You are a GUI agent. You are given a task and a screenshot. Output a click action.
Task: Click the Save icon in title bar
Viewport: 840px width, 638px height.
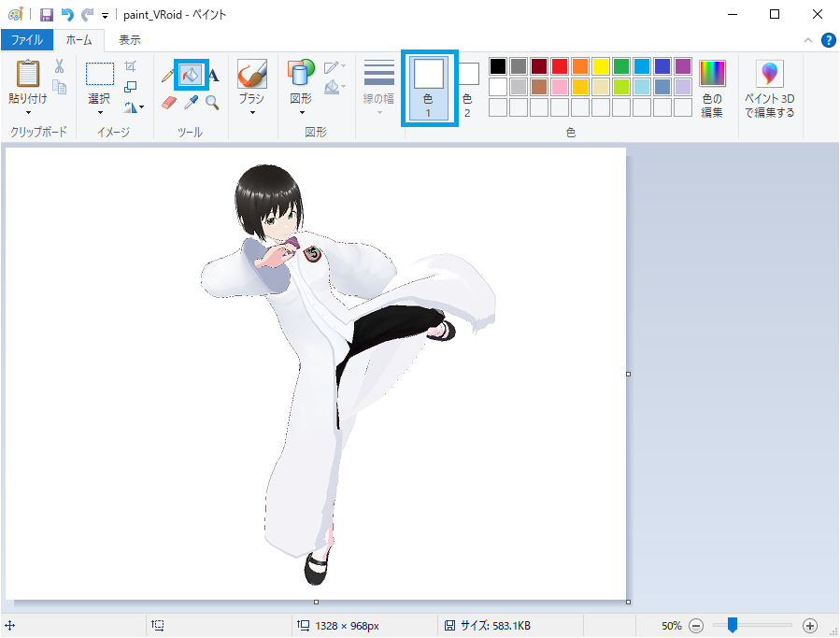click(47, 14)
